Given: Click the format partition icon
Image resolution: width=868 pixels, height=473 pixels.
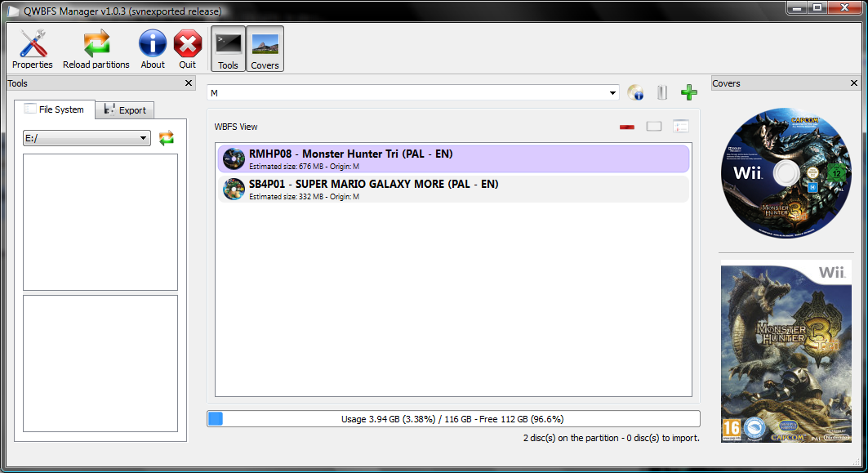Looking at the screenshot, I should pyautogui.click(x=662, y=92).
